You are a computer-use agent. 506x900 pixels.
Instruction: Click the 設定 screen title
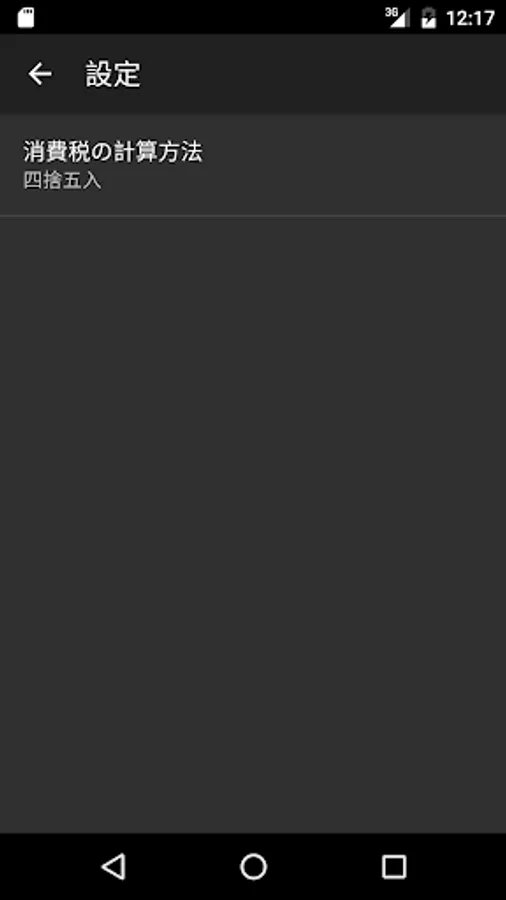pos(113,75)
